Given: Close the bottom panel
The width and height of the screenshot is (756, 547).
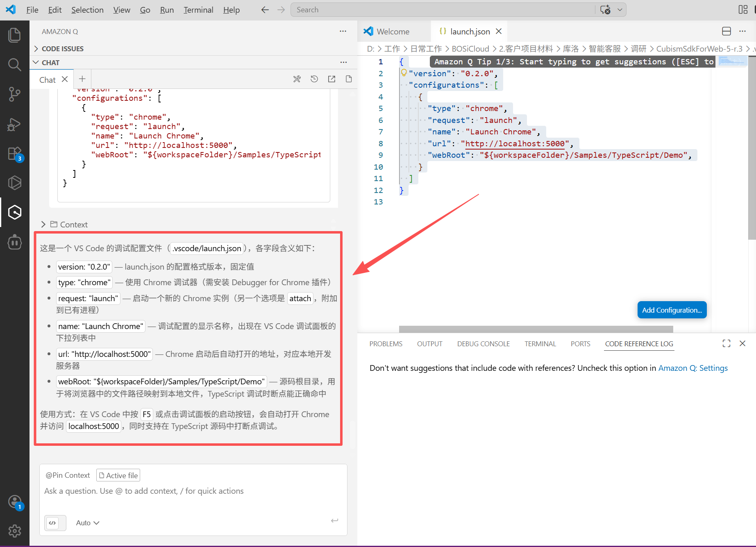Looking at the screenshot, I should click(742, 343).
